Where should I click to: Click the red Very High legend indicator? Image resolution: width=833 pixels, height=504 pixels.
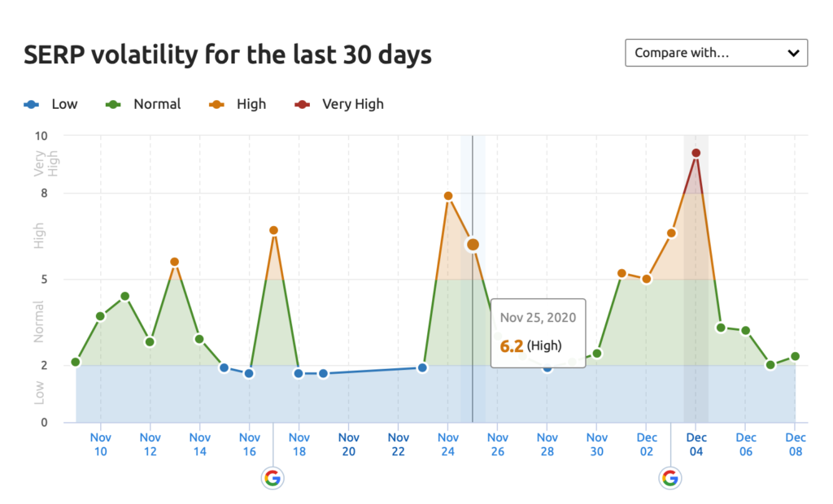coord(301,104)
